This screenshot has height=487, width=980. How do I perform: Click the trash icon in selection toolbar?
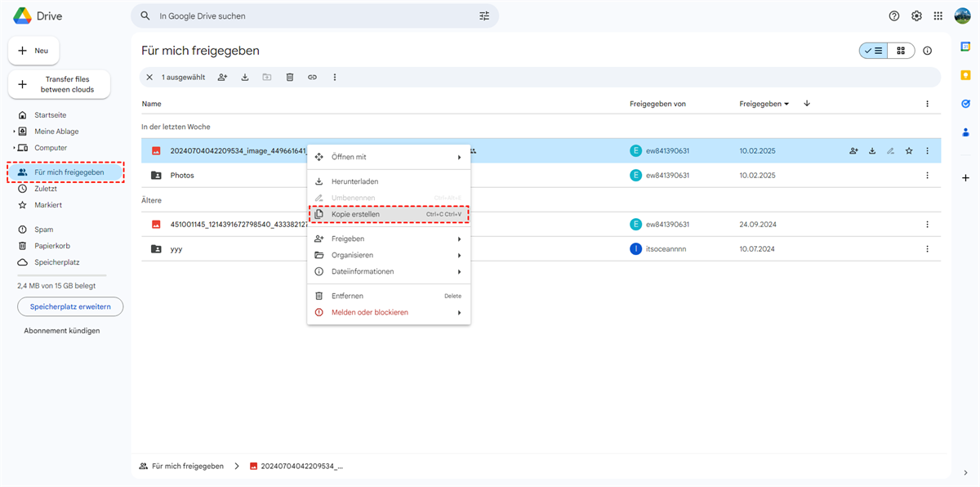290,78
